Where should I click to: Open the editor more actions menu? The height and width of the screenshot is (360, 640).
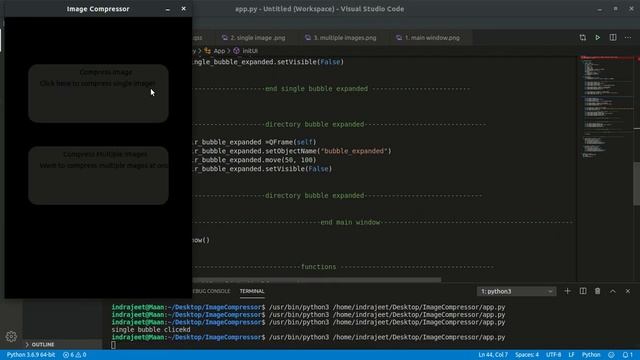tap(628, 38)
